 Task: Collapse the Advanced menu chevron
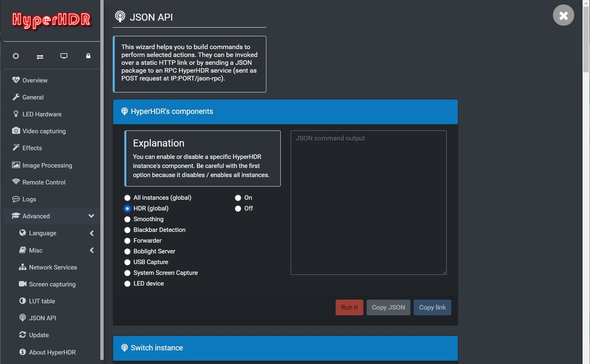[x=91, y=216]
